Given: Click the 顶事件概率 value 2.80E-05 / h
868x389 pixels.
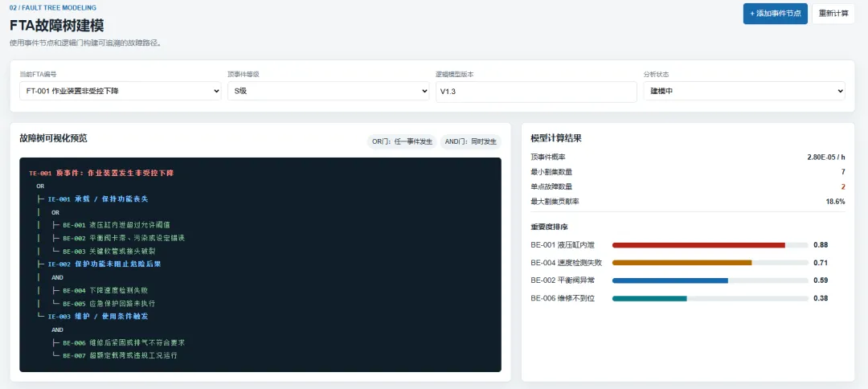Looking at the screenshot, I should (826, 158).
